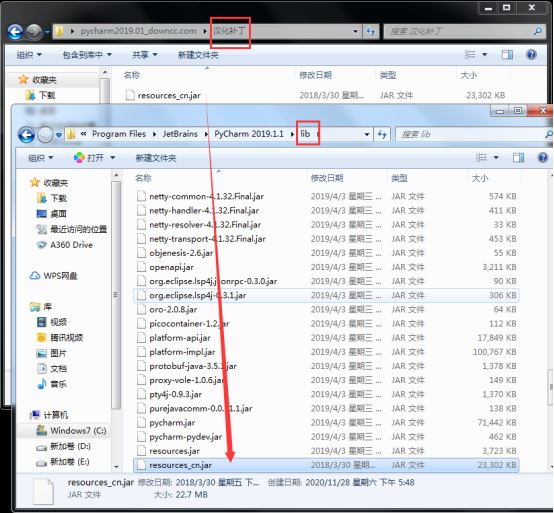Toggle preview pane in lib window
554x513 pixels.
click(518, 158)
